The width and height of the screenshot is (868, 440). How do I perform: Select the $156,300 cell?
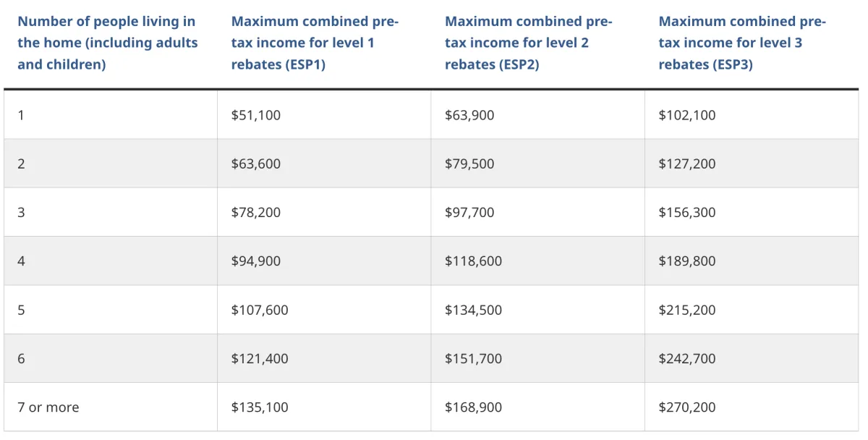click(x=687, y=212)
